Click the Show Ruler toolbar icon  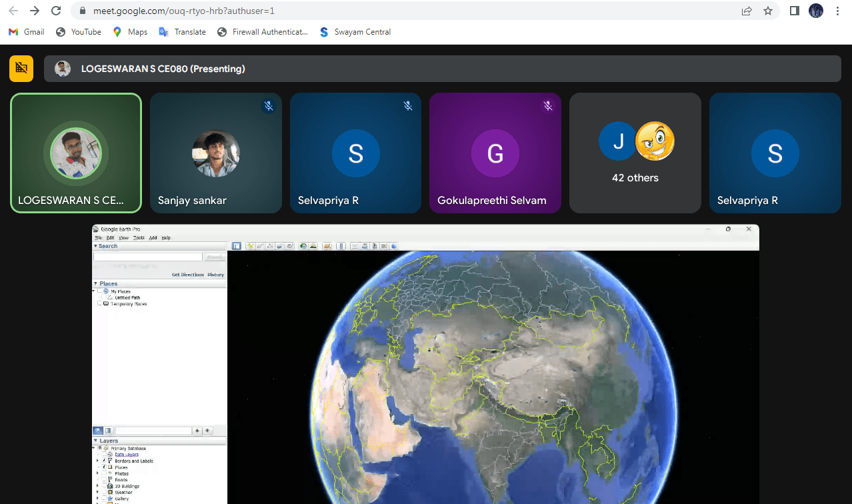[341, 246]
